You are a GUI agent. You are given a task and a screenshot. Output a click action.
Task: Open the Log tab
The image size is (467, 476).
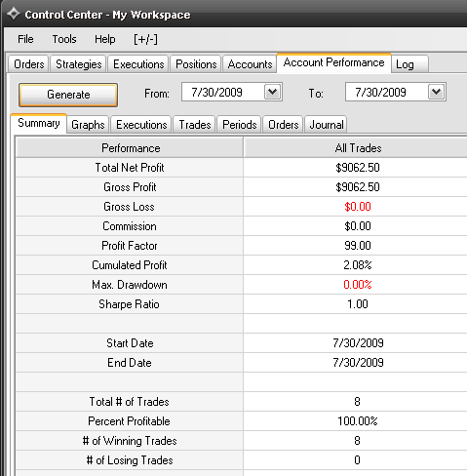pos(409,64)
